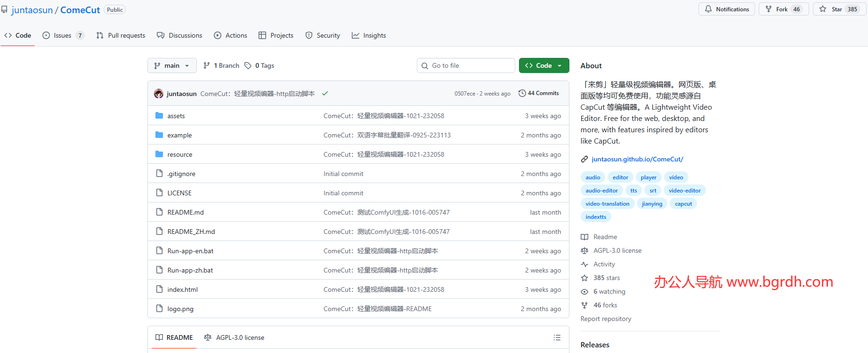Click the video-editor topic tag

[x=684, y=191]
